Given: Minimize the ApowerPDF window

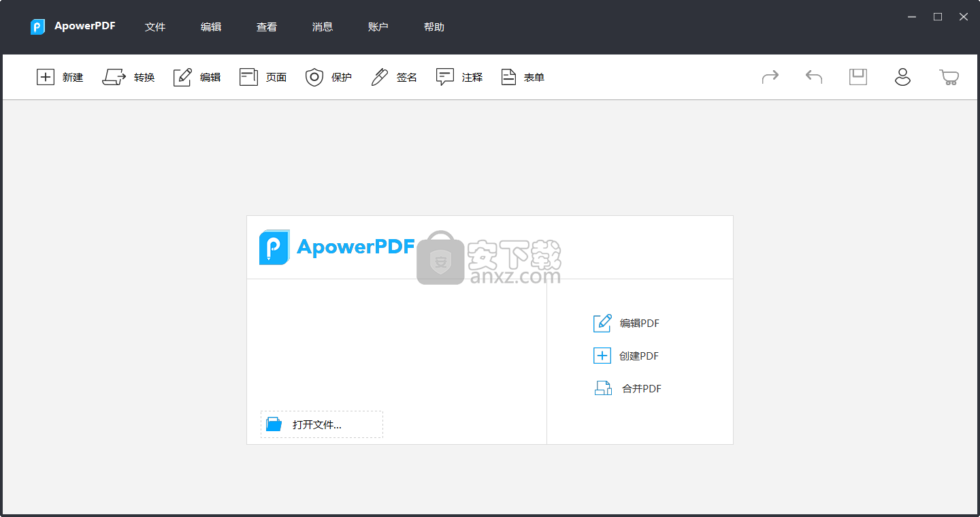Looking at the screenshot, I should [912, 17].
